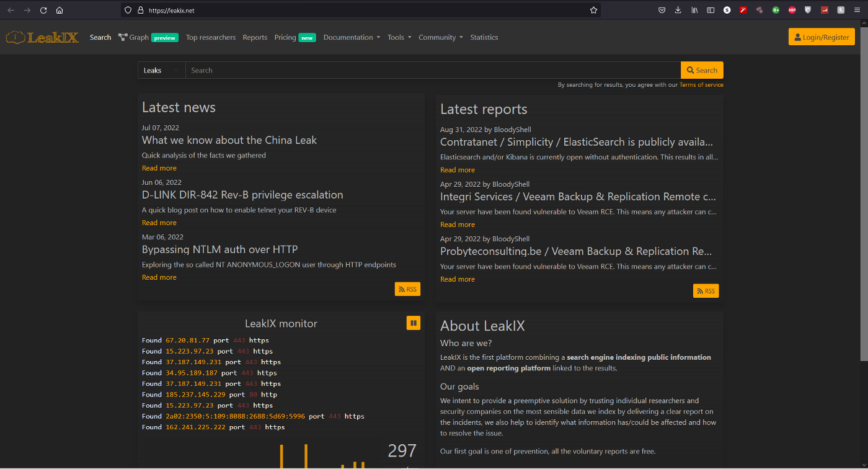Image resolution: width=868 pixels, height=469 pixels.
Task: Click the RSS icon under Latest news
Action: pos(407,289)
